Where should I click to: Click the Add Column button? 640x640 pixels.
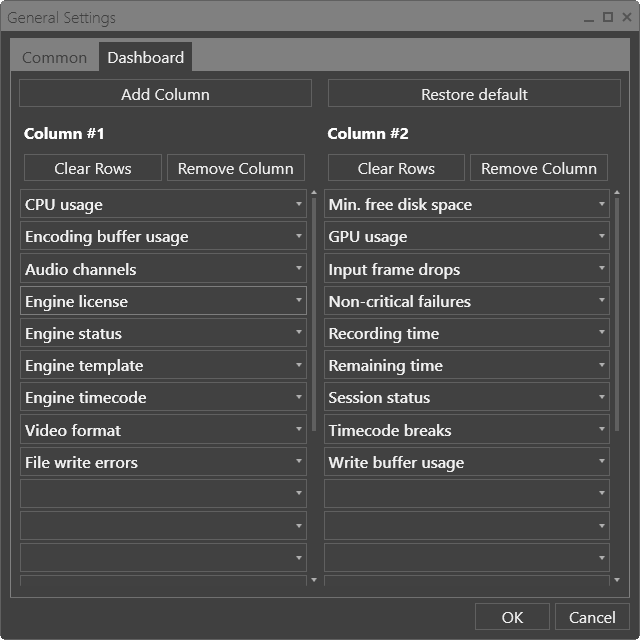click(x=165, y=94)
